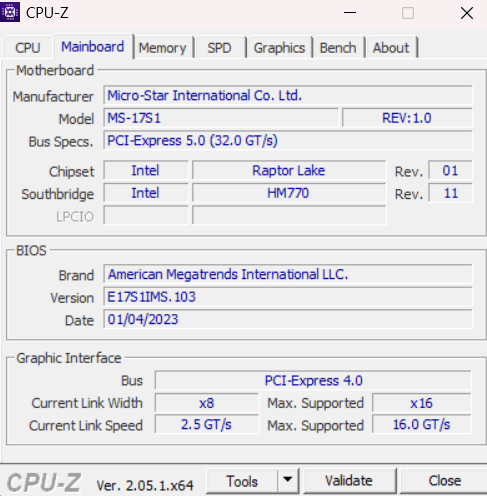487x496 pixels.
Task: Click the model value MS-17S1
Action: tap(221, 118)
